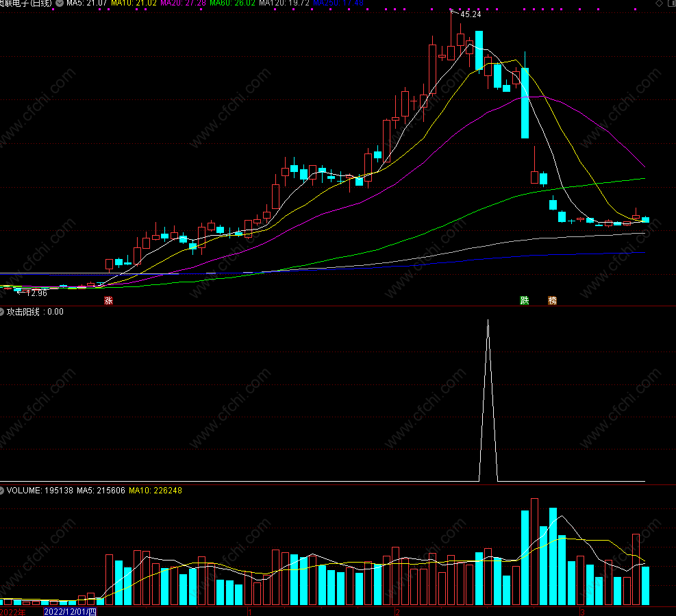The image size is (676, 616).
Task: Click the 12.96 low price label
Action: [37, 293]
